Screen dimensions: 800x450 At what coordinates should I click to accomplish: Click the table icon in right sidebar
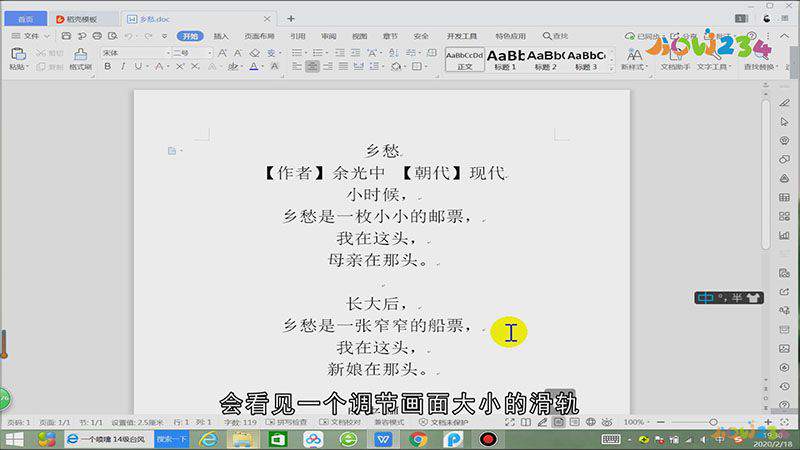(784, 197)
